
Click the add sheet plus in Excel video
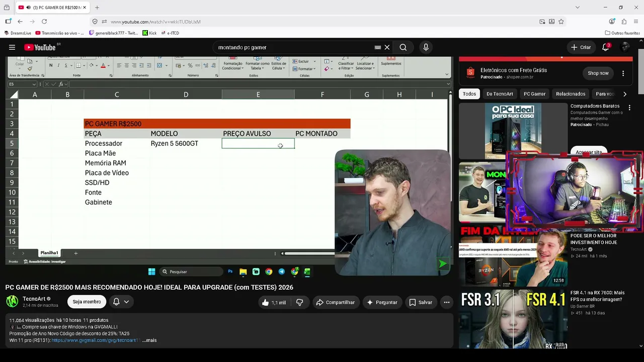point(76,253)
